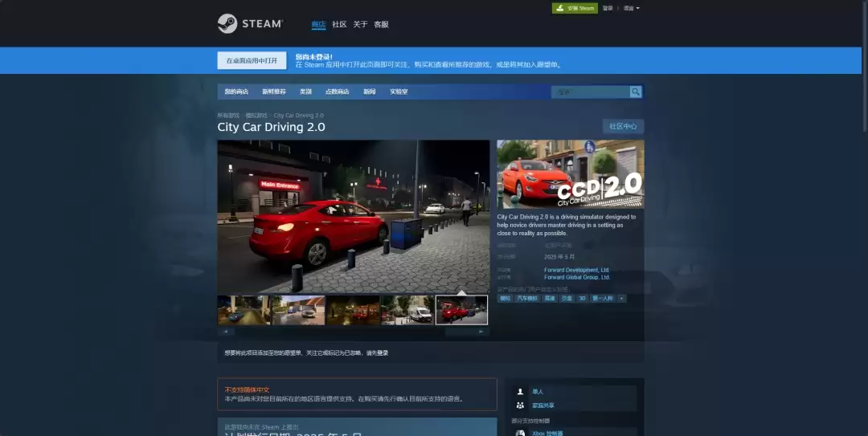Select the first screenshot thumbnail
Image resolution: width=868 pixels, height=436 pixels.
(x=244, y=310)
